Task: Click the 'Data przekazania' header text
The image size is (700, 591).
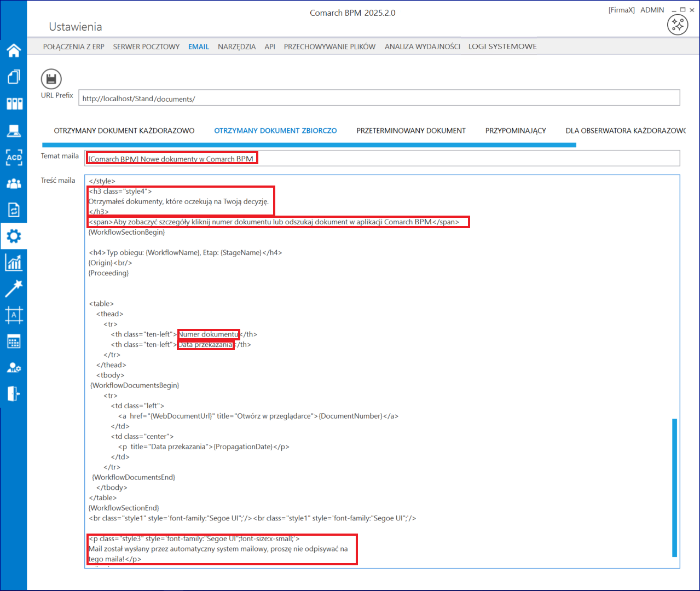Action: pyautogui.click(x=206, y=345)
